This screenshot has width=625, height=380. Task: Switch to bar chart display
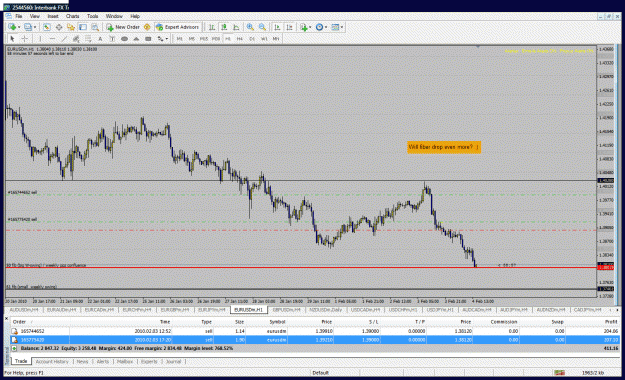tap(212, 27)
